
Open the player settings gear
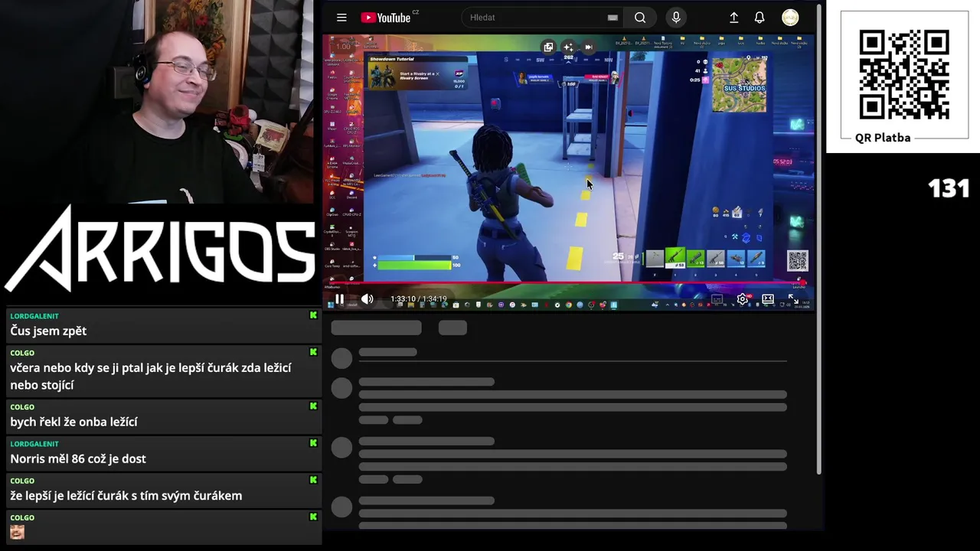(x=743, y=299)
